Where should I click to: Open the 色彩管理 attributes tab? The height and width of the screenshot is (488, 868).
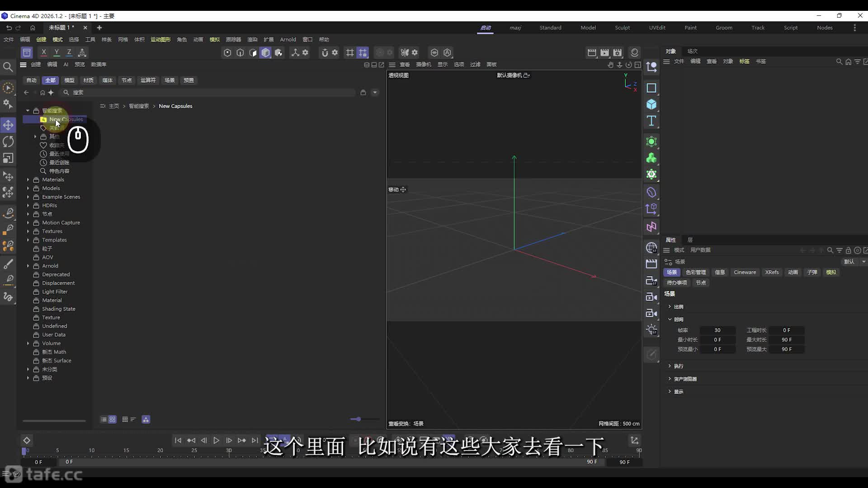tap(696, 272)
